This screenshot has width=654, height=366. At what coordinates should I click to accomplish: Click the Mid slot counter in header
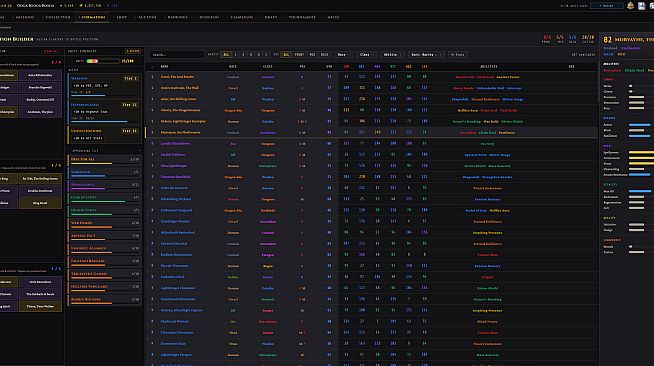point(560,39)
